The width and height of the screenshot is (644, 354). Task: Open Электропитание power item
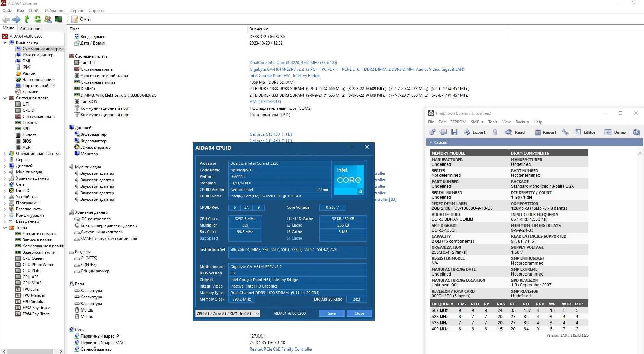[x=38, y=80]
